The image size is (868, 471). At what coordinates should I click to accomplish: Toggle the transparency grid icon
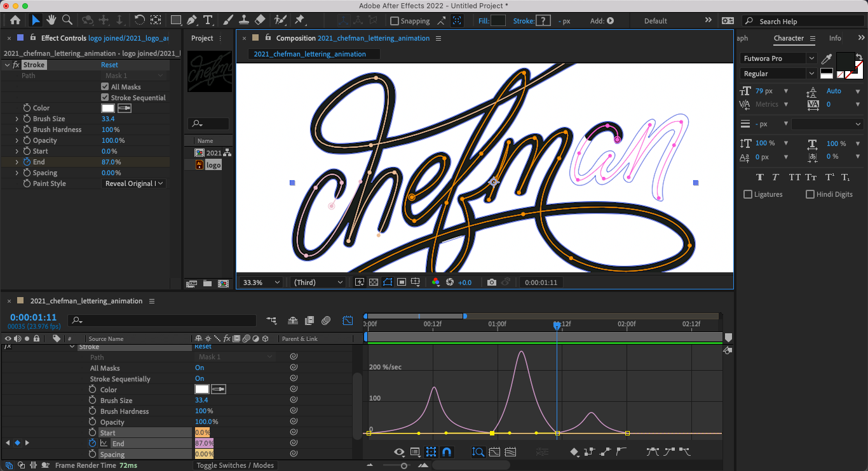[x=374, y=282]
